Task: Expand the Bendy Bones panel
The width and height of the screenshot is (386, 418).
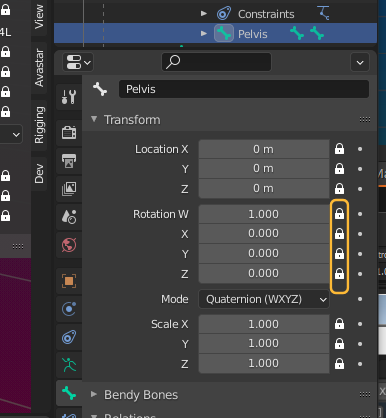Action: pyautogui.click(x=94, y=394)
